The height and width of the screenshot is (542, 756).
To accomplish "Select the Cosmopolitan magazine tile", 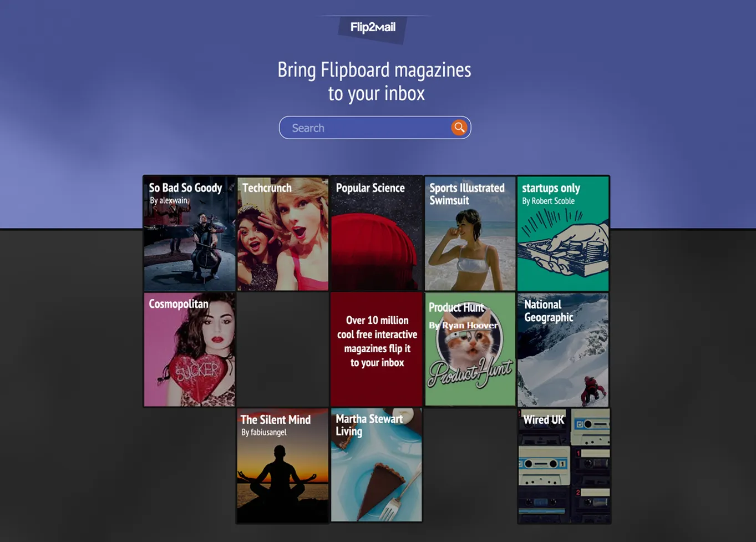I will (x=190, y=350).
